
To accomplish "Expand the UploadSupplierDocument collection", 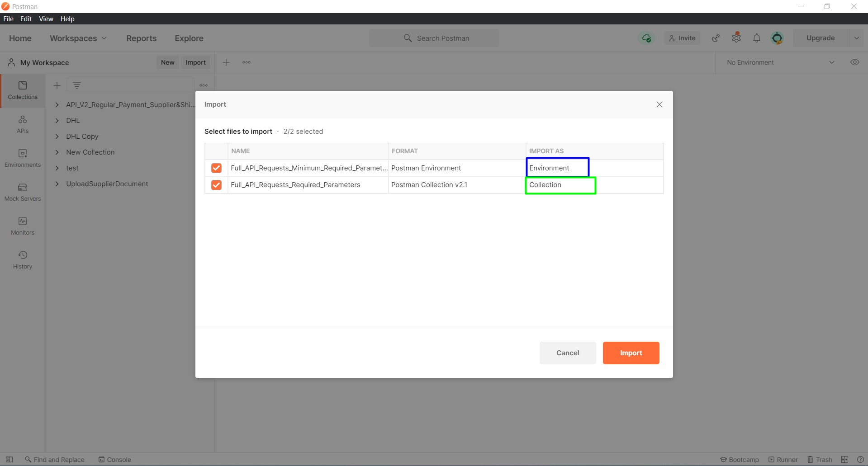I will tap(57, 184).
